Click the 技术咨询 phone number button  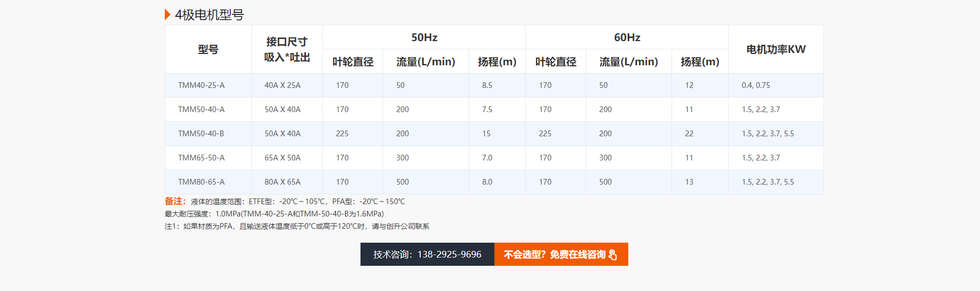(x=427, y=254)
